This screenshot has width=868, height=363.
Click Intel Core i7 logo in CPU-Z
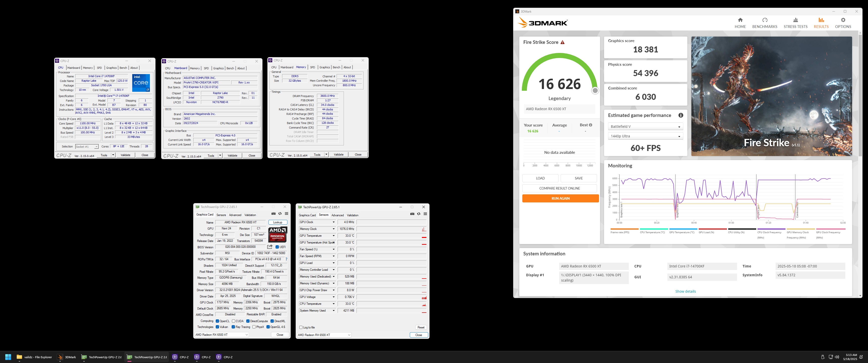click(x=141, y=83)
